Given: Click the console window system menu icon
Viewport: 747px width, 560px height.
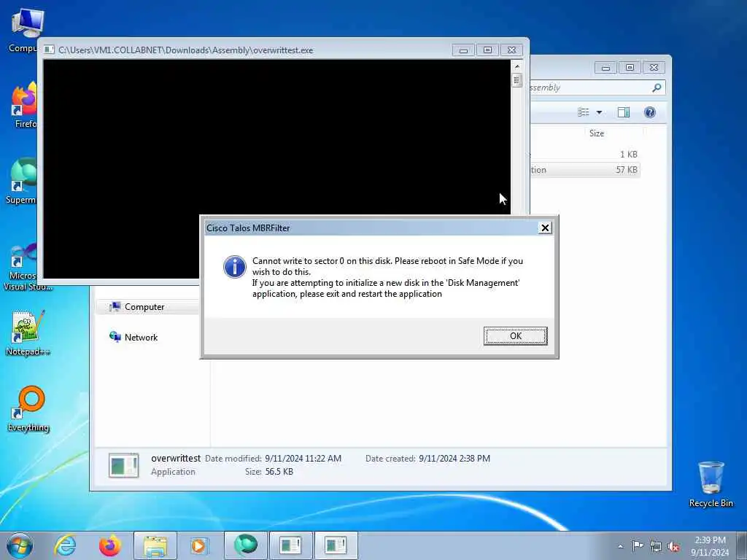Looking at the screenshot, I should tap(49, 50).
